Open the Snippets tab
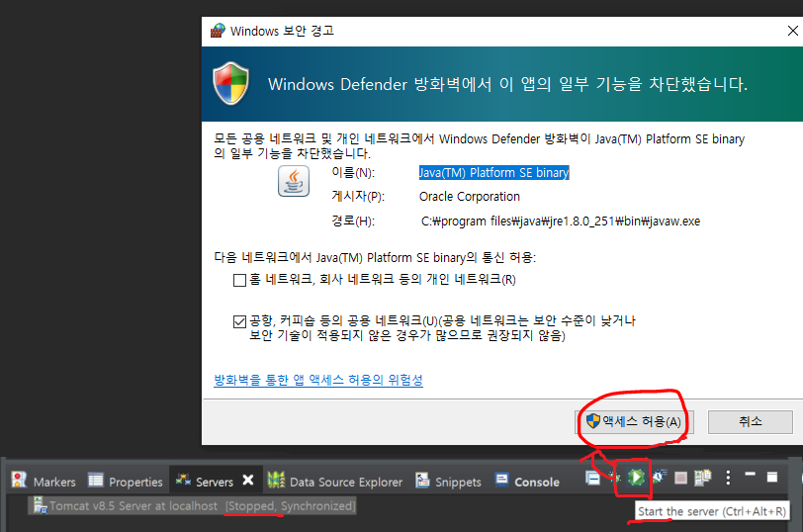 click(448, 481)
